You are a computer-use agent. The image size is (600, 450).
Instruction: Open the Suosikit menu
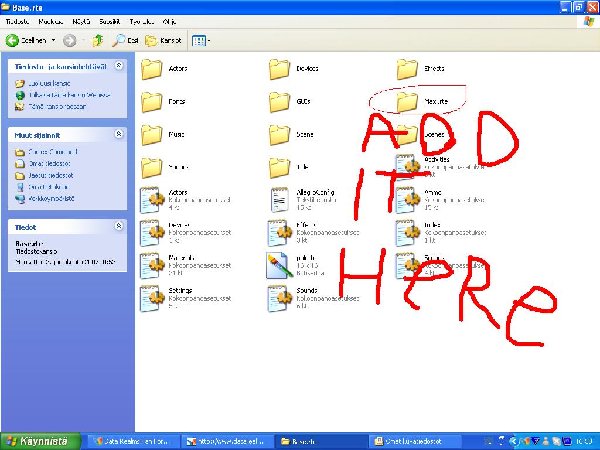109,22
